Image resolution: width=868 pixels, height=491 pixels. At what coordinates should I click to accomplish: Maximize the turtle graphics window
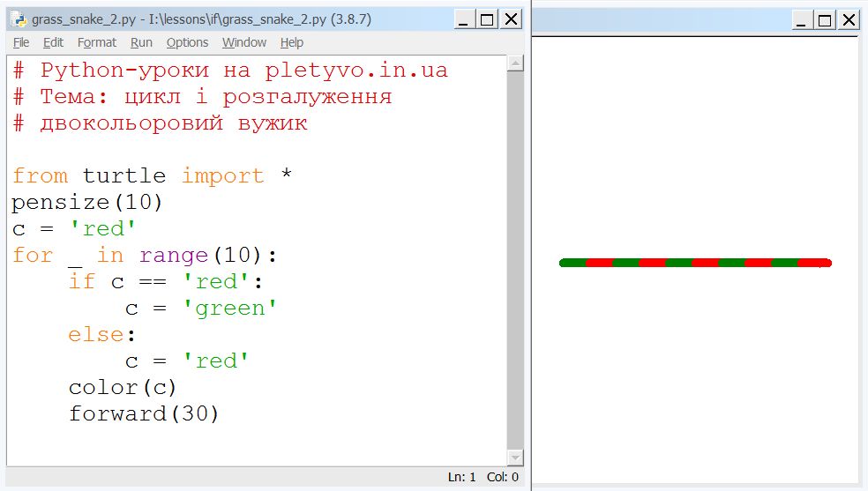click(825, 20)
